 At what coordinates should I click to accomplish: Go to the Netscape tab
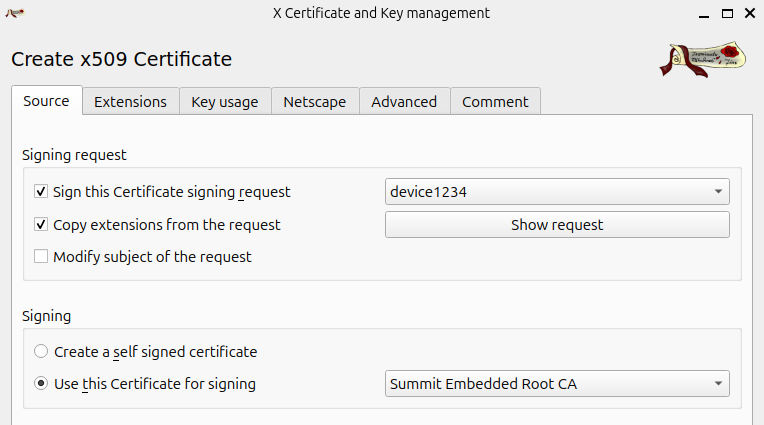(314, 102)
